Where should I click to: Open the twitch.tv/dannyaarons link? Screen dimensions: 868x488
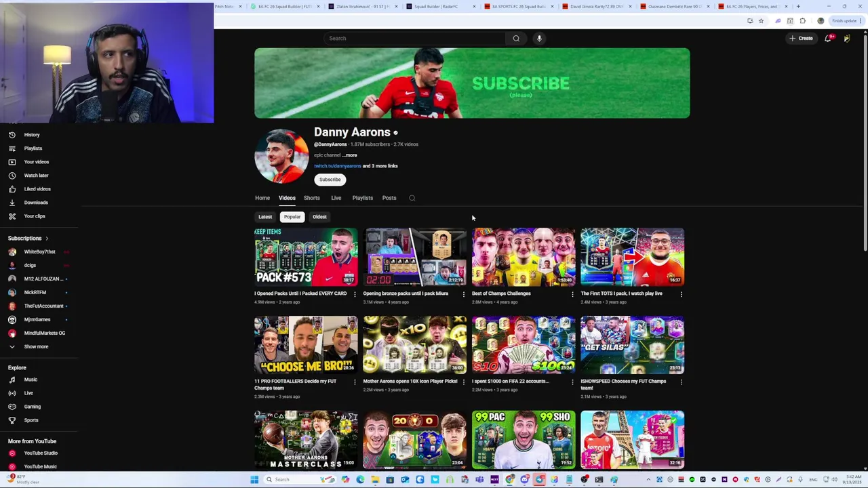click(x=337, y=166)
